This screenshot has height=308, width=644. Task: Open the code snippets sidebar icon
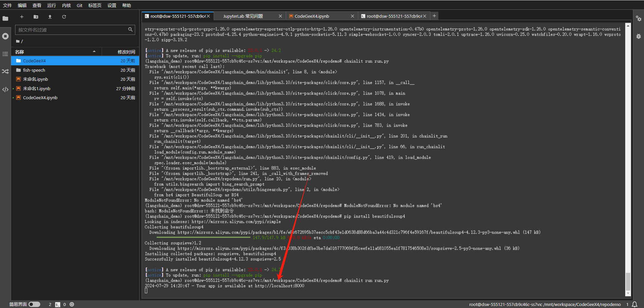5,89
